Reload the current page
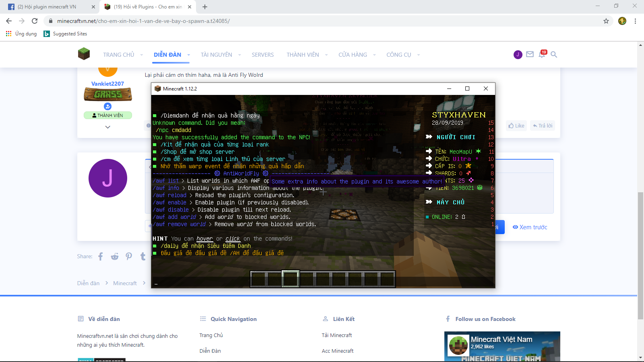Image resolution: width=644 pixels, height=362 pixels. point(35,21)
